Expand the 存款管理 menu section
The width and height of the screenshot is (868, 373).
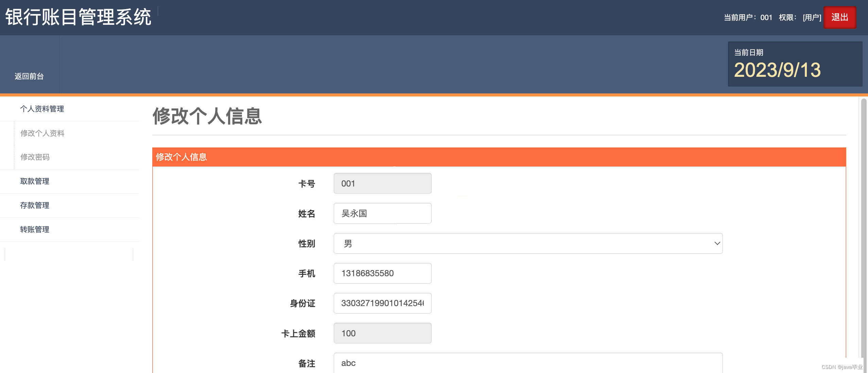click(x=35, y=205)
